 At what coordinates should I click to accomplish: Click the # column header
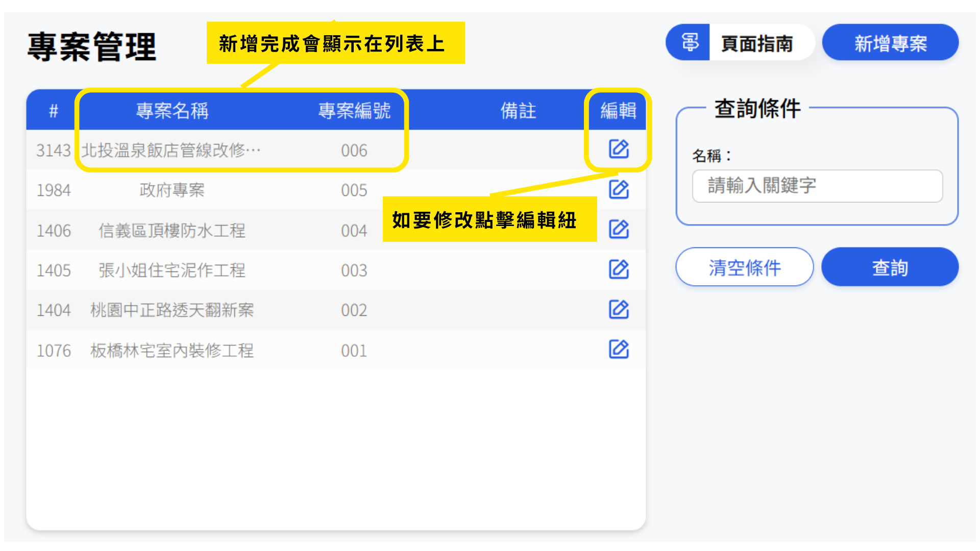pyautogui.click(x=54, y=111)
